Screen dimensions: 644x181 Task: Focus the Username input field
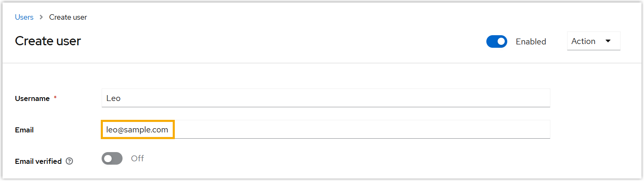[x=325, y=98]
